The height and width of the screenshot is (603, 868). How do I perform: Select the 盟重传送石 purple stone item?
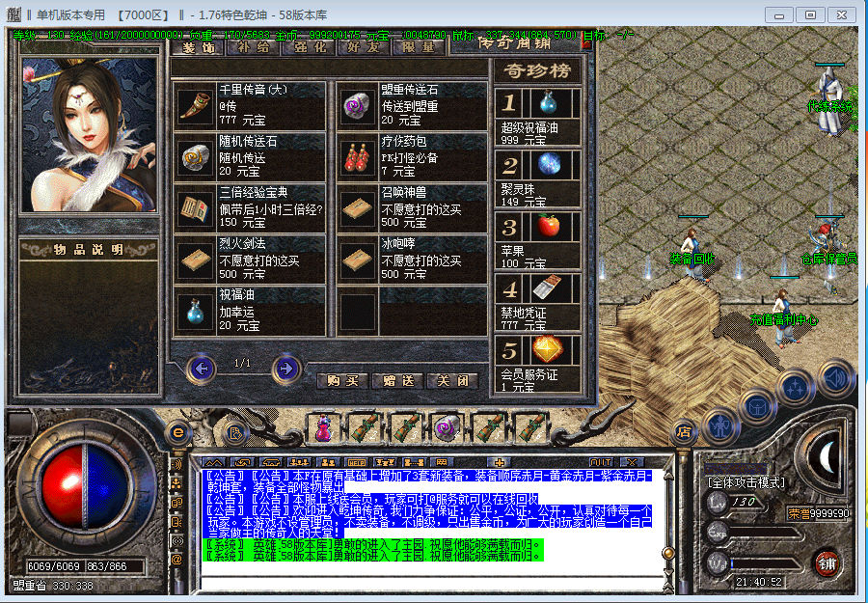359,105
